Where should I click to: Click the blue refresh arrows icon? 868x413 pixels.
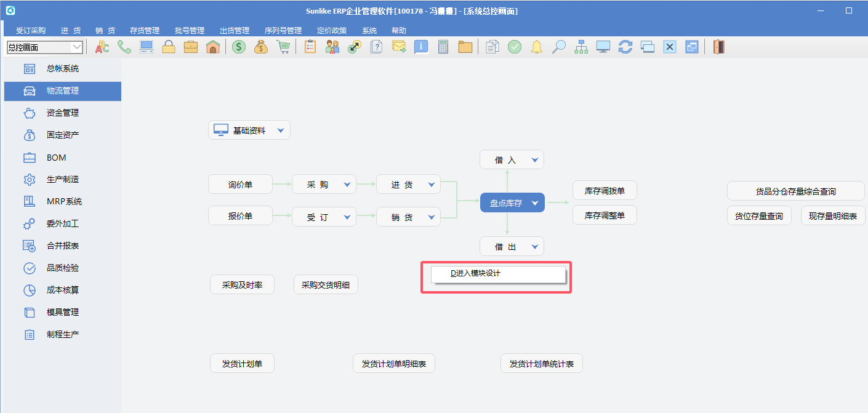coord(625,47)
